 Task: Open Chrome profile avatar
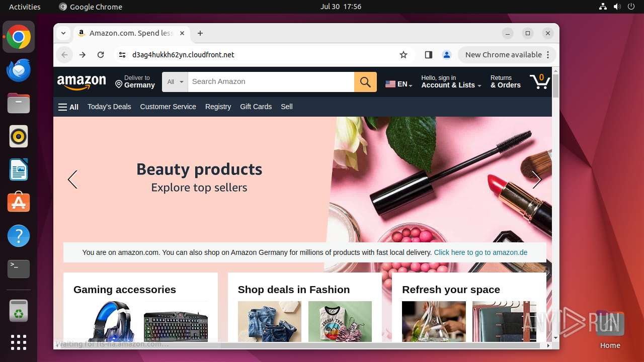click(x=446, y=55)
